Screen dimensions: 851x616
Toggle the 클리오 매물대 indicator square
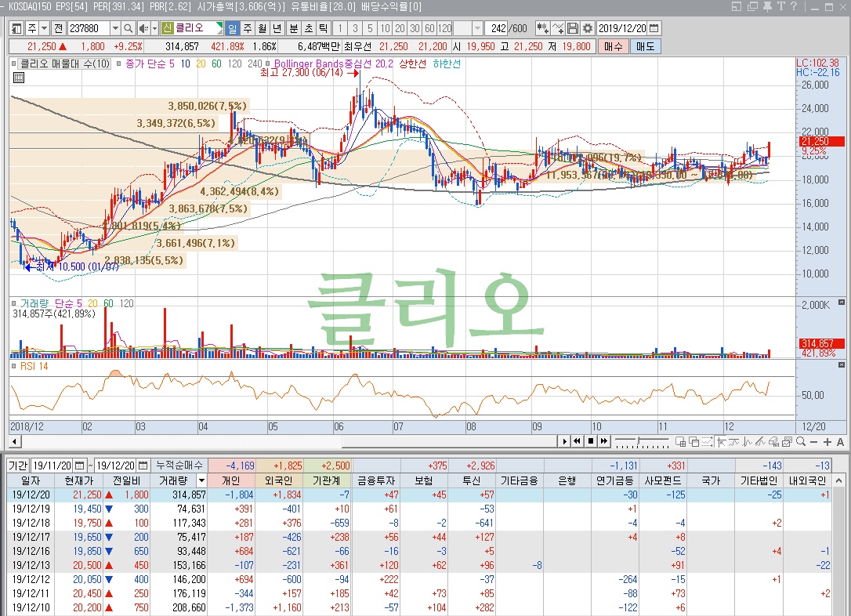[13, 64]
